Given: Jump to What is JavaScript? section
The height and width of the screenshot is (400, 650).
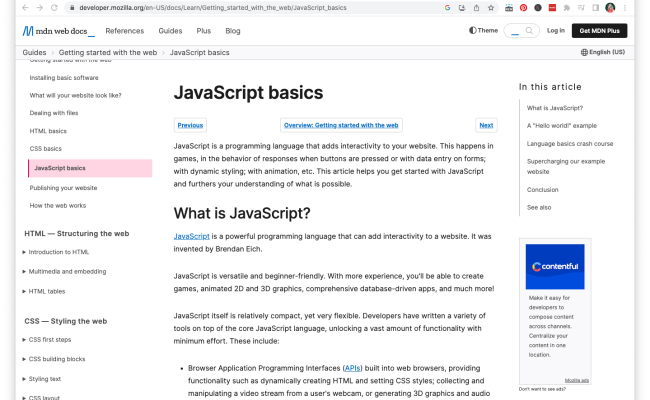Looking at the screenshot, I should coord(555,108).
